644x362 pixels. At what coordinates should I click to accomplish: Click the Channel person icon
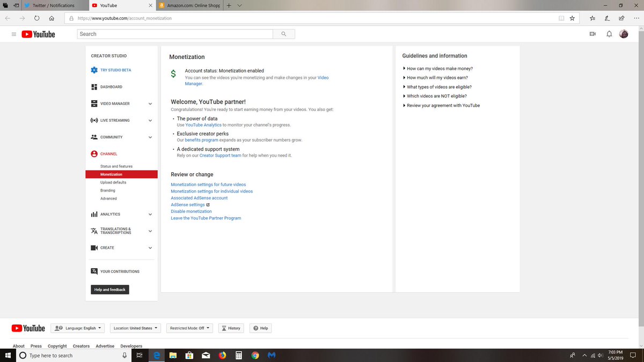point(94,154)
